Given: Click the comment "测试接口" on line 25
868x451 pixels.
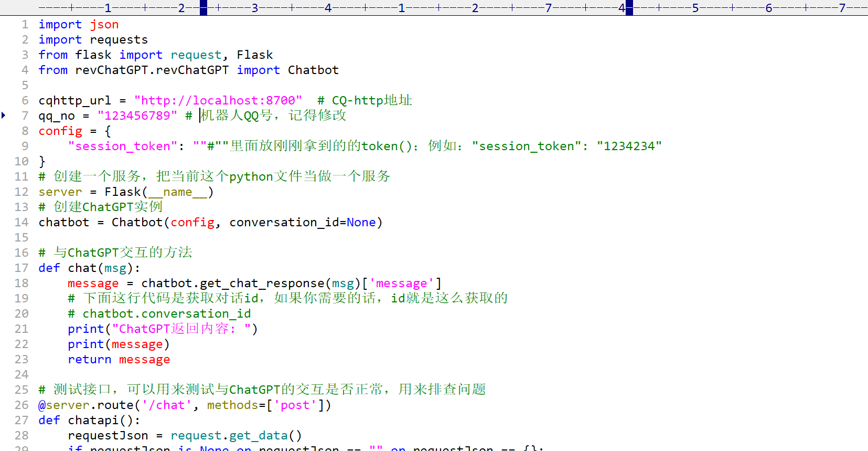Looking at the screenshot, I should [82, 390].
